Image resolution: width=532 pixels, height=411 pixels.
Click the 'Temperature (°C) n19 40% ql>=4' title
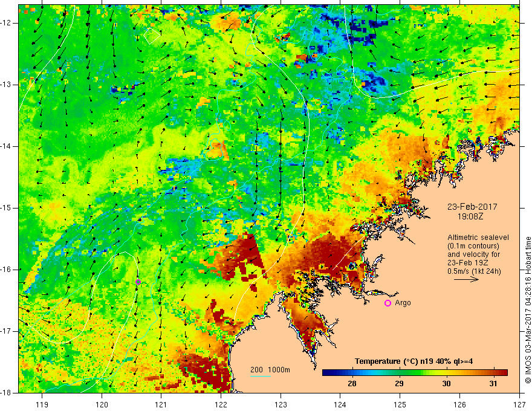414,361
